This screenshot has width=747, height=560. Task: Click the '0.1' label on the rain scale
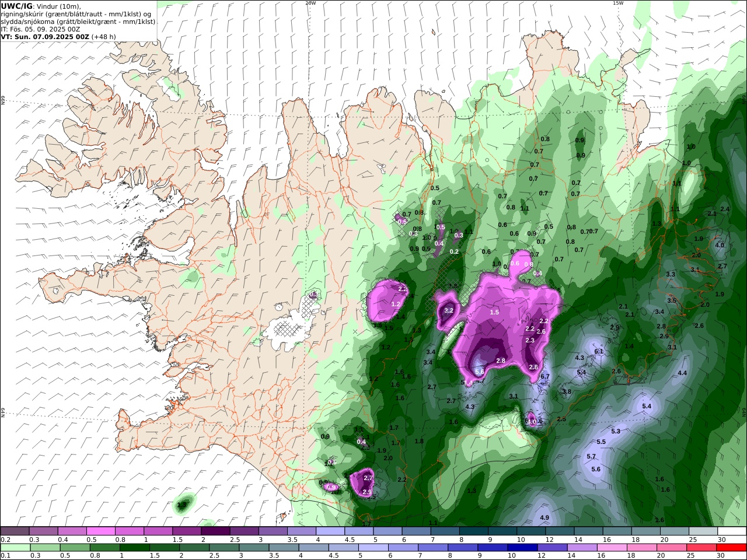[x=5, y=556]
